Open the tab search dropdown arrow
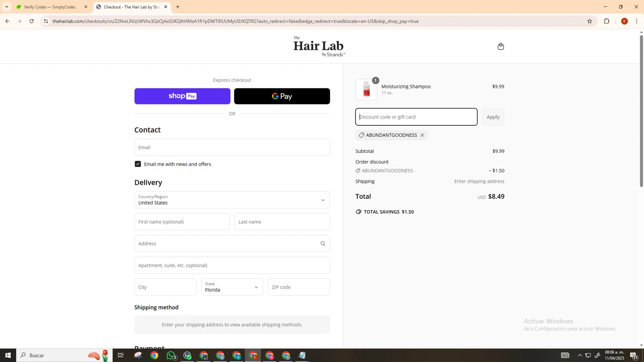This screenshot has width=644, height=362. (6, 7)
